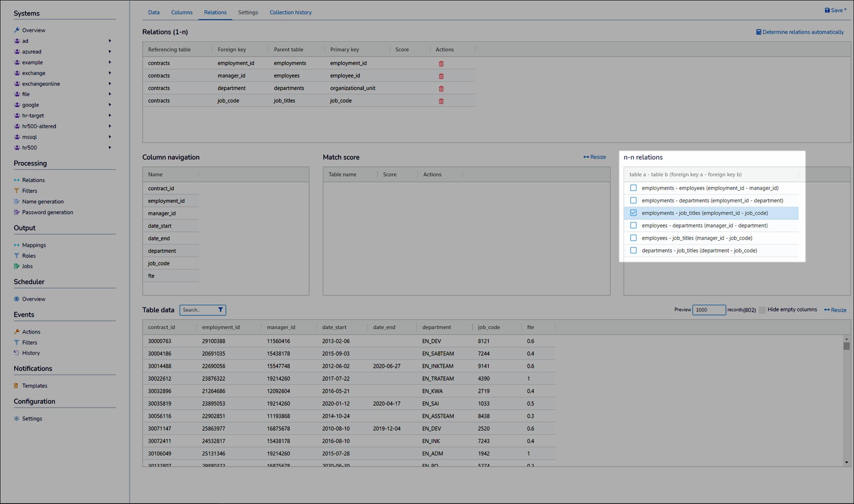Click the Save disk icon
The image size is (854, 504).
click(827, 10)
